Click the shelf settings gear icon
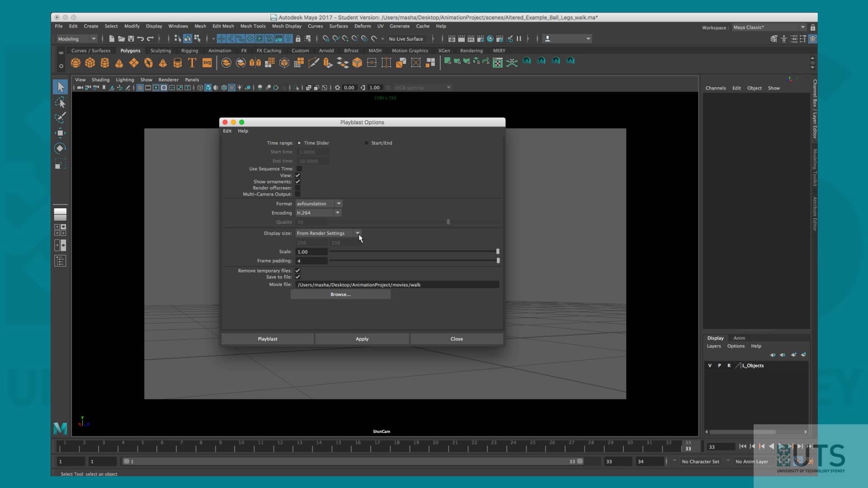This screenshot has width=868, height=488. [61, 66]
